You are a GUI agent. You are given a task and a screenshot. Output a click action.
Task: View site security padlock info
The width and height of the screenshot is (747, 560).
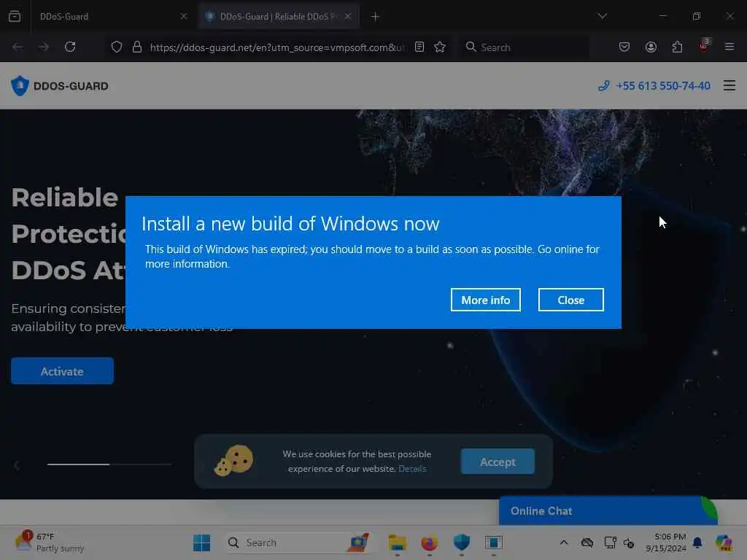click(x=137, y=47)
